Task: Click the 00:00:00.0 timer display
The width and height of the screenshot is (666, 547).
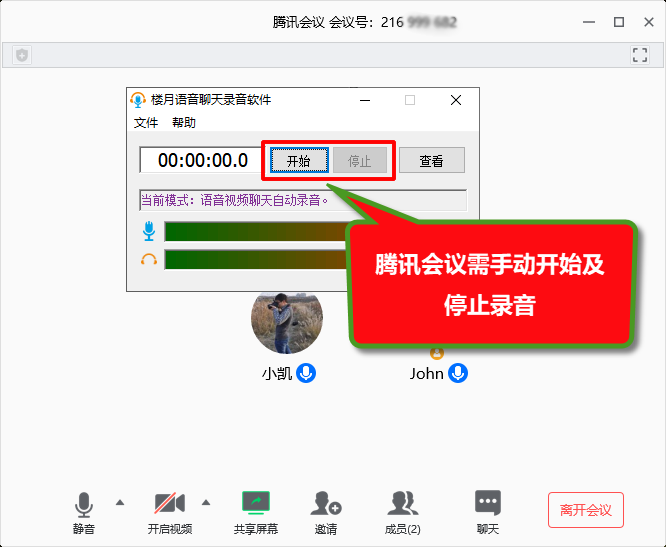Action: [203, 161]
